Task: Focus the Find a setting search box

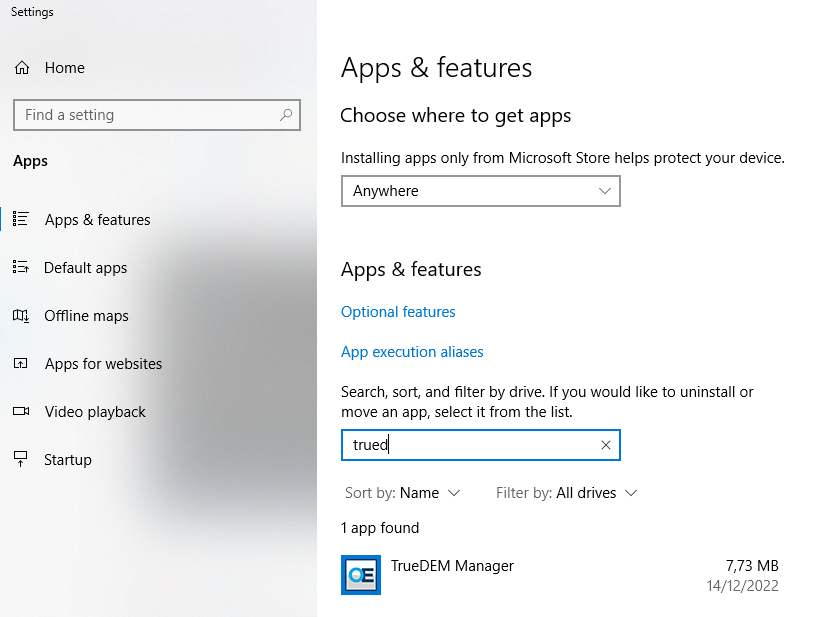Action: tap(145, 115)
